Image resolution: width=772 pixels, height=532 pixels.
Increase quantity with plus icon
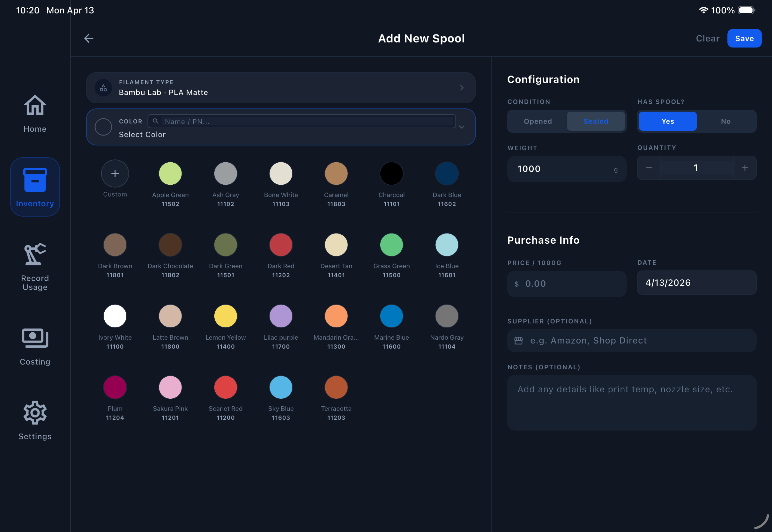[744, 168]
